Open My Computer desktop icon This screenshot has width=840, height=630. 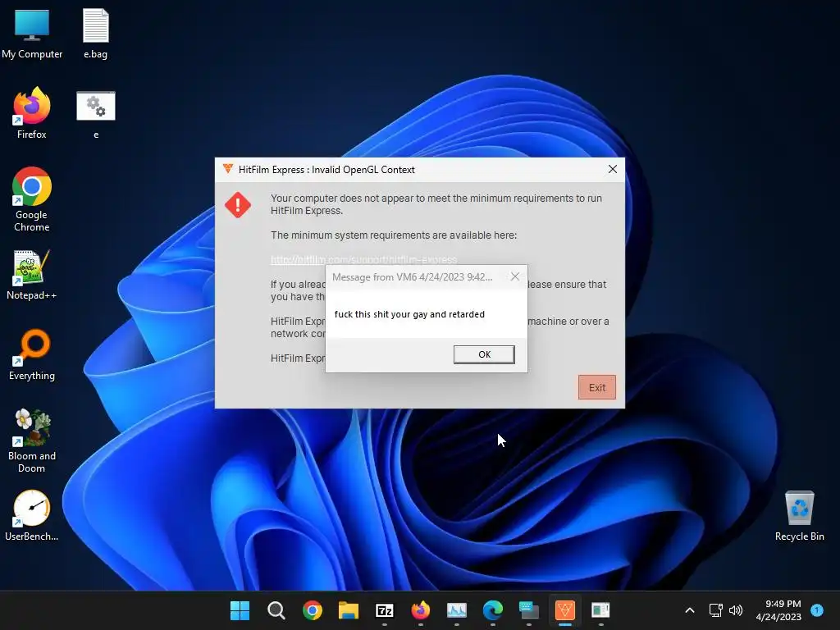coord(32,34)
